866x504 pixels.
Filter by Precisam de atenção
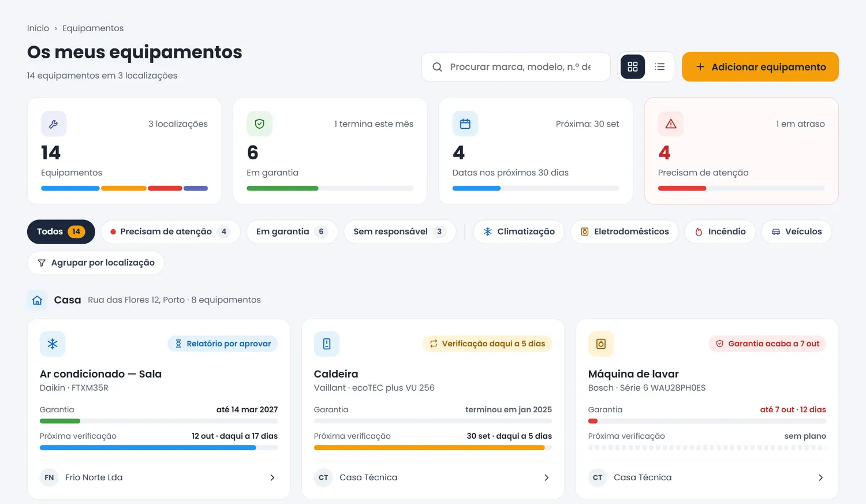170,232
